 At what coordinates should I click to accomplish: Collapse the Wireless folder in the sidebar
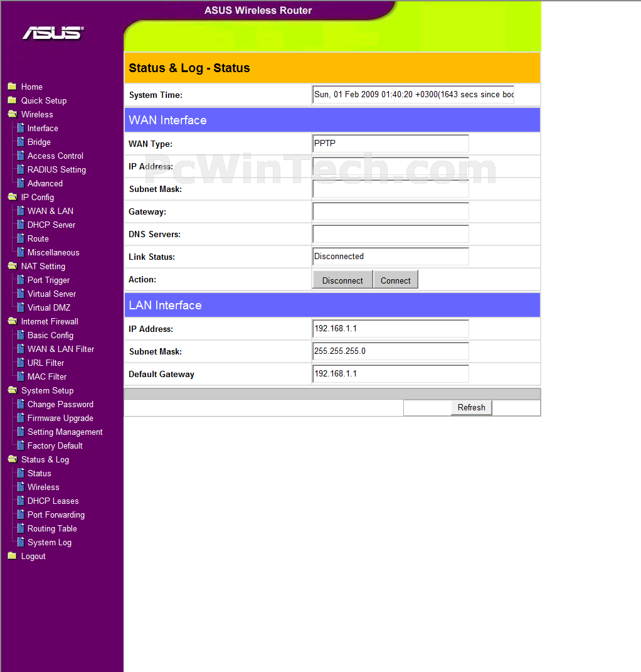tap(13, 114)
